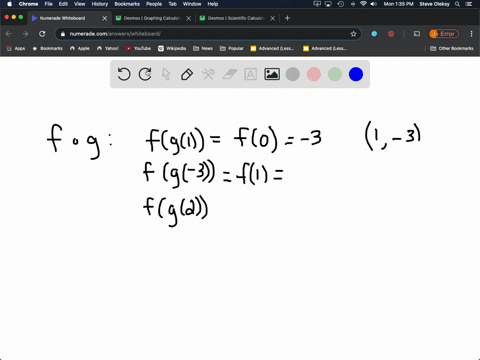This screenshot has width=480, height=360.
Task: Click the Error profile button
Action: pyautogui.click(x=444, y=34)
